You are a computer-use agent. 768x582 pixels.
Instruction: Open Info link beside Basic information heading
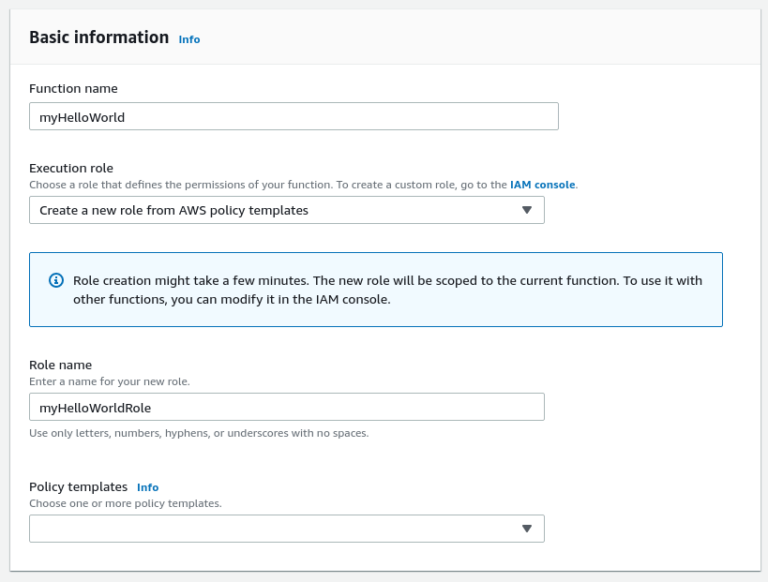(189, 39)
